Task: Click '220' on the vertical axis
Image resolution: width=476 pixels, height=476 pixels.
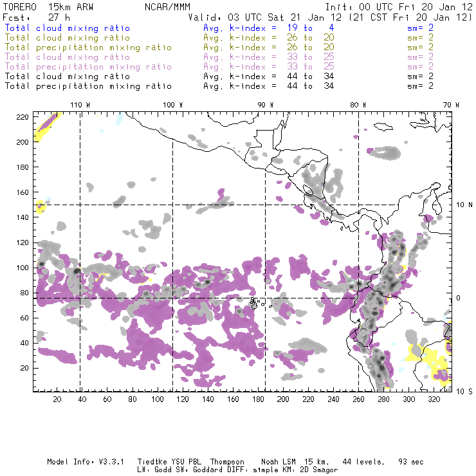Action: [23, 117]
